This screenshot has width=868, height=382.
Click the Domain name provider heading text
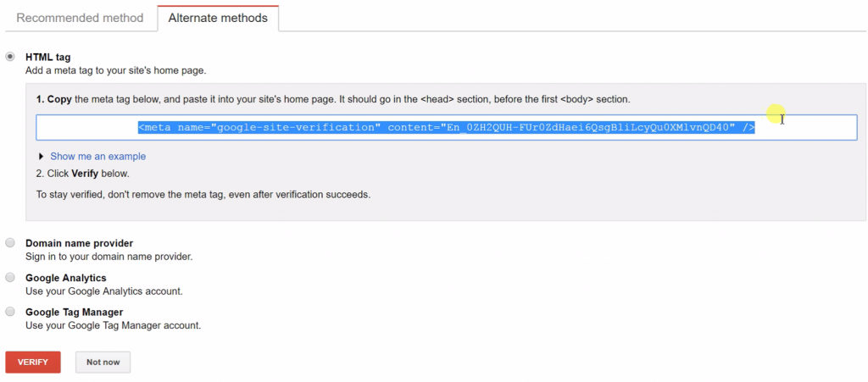coord(79,243)
